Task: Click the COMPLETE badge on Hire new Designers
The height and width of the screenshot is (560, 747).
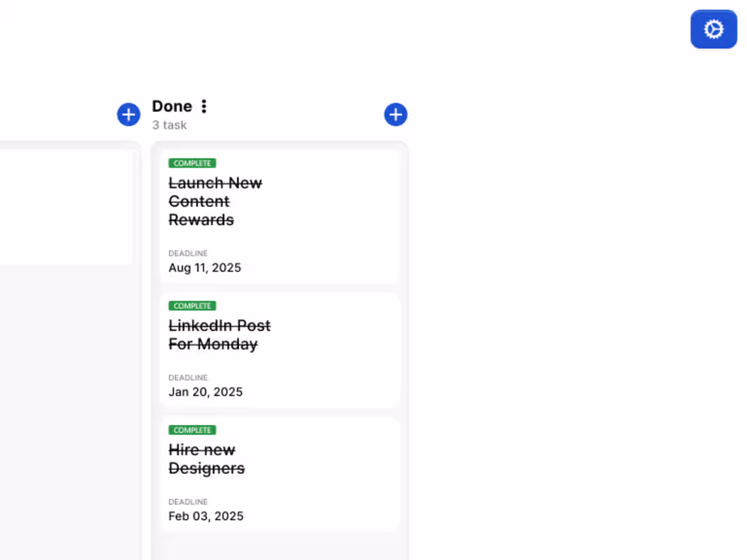Action: (x=192, y=430)
